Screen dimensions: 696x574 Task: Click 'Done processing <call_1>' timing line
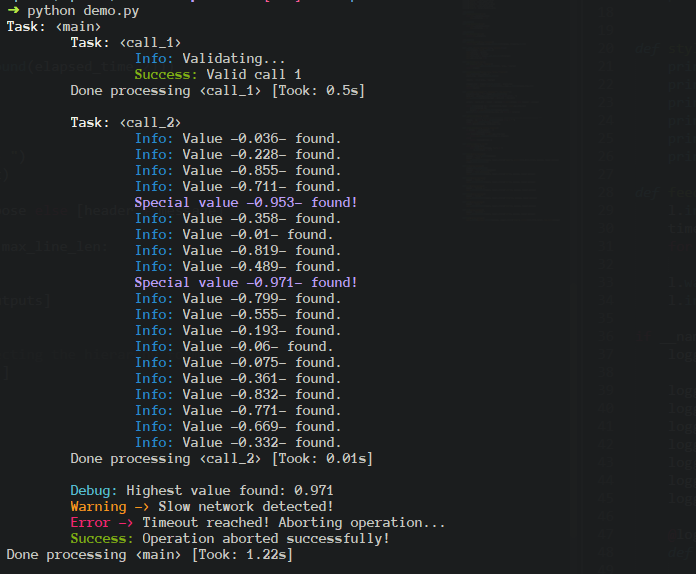point(218,91)
